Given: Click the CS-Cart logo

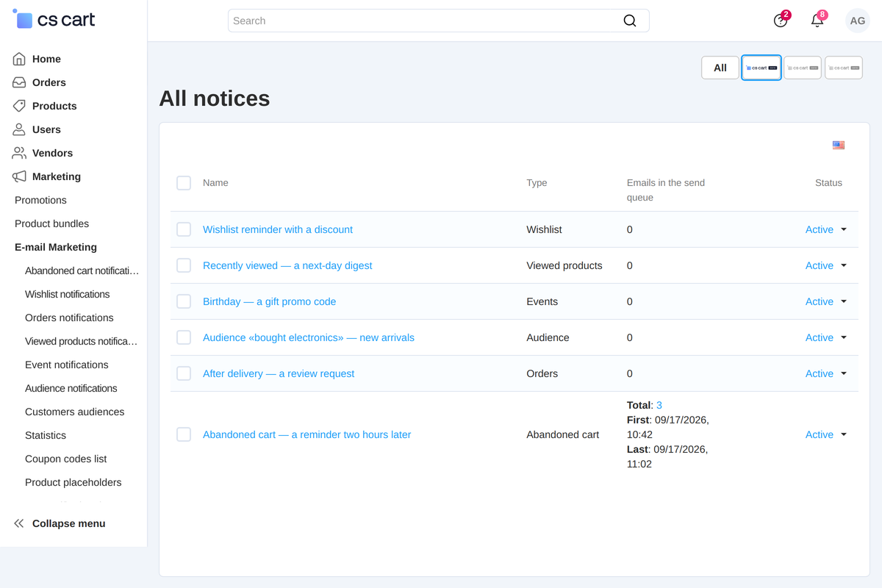Looking at the screenshot, I should (x=54, y=20).
